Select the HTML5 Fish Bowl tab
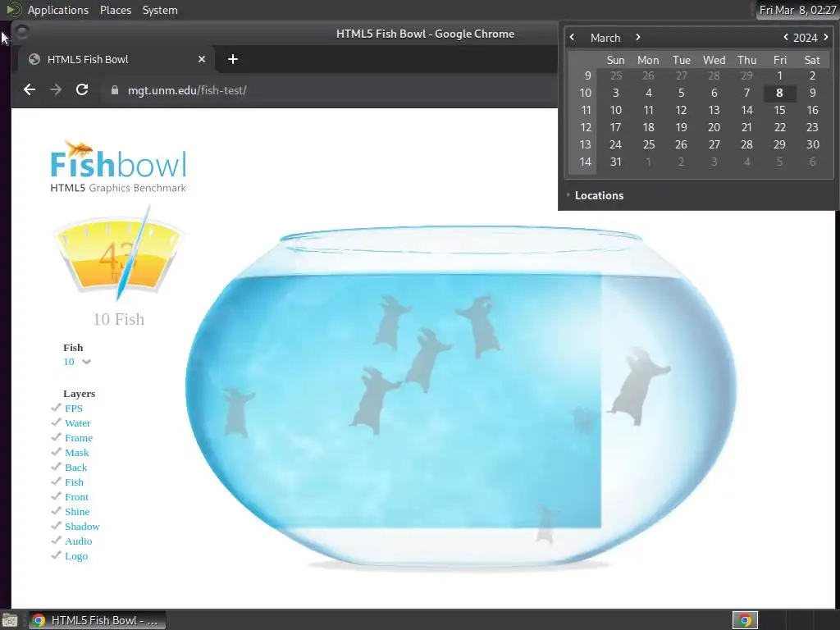Image resolution: width=840 pixels, height=630 pixels. coord(116,59)
